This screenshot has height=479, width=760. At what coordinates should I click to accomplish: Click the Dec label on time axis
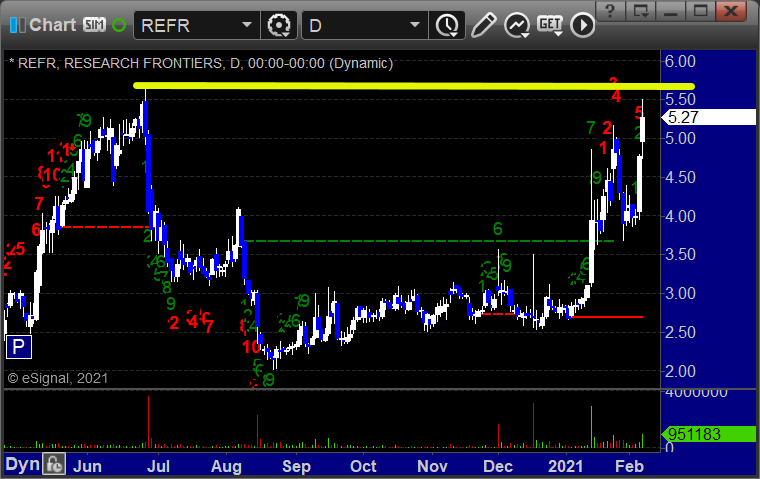coord(498,466)
